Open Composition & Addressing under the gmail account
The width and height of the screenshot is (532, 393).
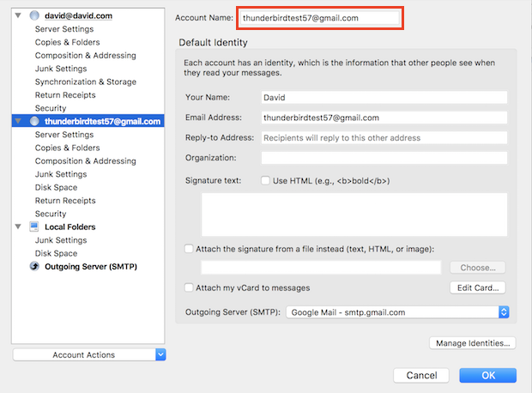pyautogui.click(x=86, y=160)
